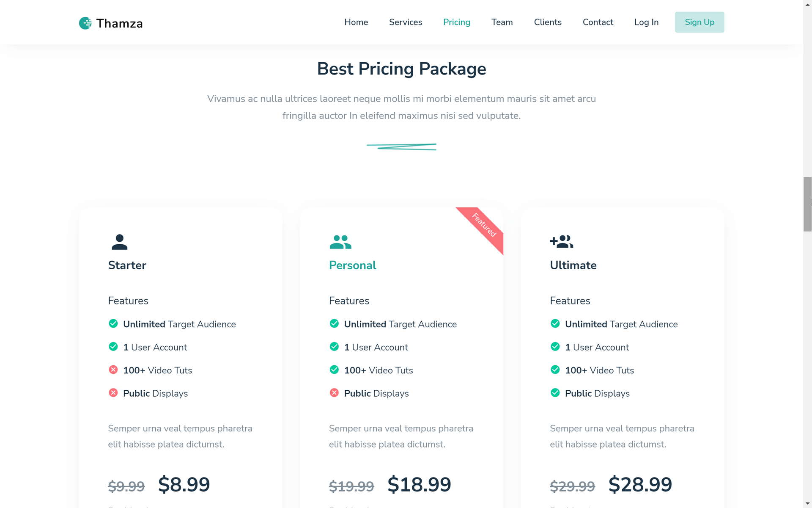Click the Ultimate plan add-group icon
The width and height of the screenshot is (812, 508).
tap(562, 242)
